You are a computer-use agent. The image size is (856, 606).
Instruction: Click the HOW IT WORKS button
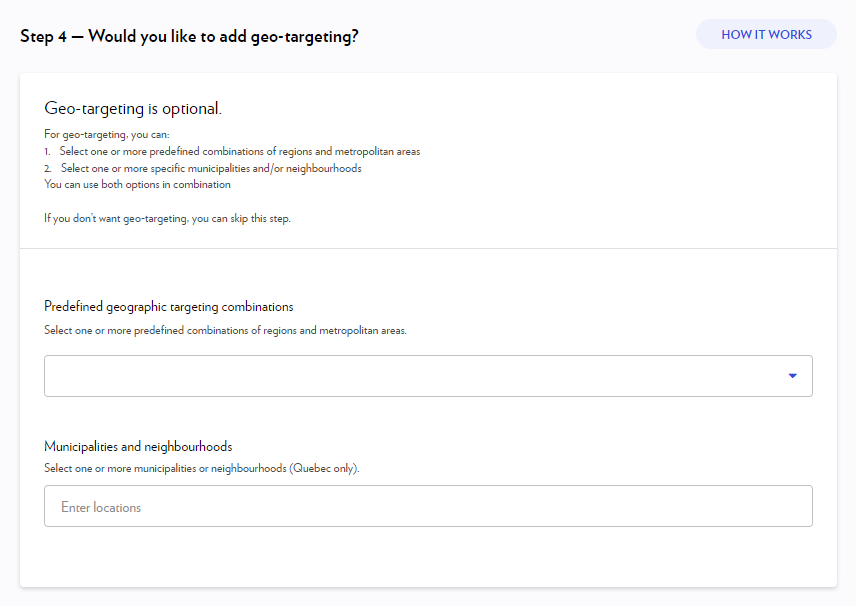(x=766, y=33)
